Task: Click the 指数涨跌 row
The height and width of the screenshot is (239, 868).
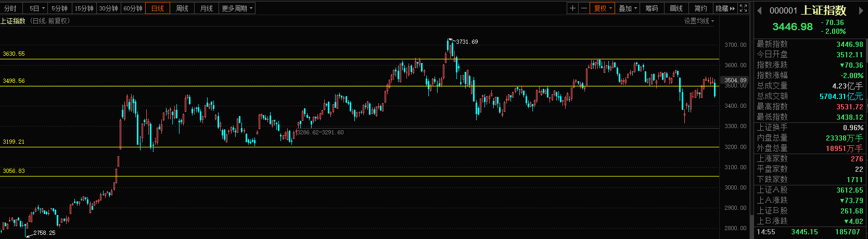Action: pos(810,65)
